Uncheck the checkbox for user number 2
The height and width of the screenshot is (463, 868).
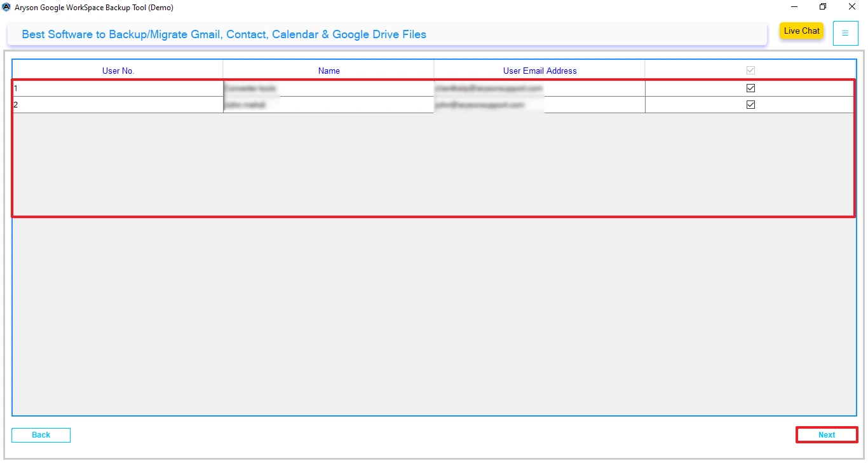pyautogui.click(x=750, y=104)
